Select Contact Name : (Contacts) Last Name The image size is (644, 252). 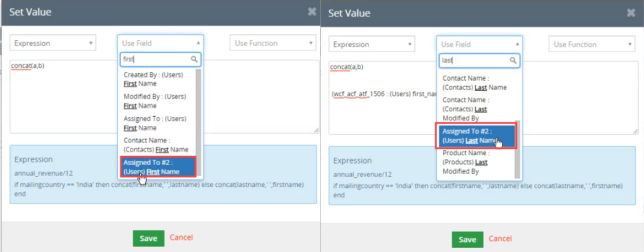click(x=476, y=82)
